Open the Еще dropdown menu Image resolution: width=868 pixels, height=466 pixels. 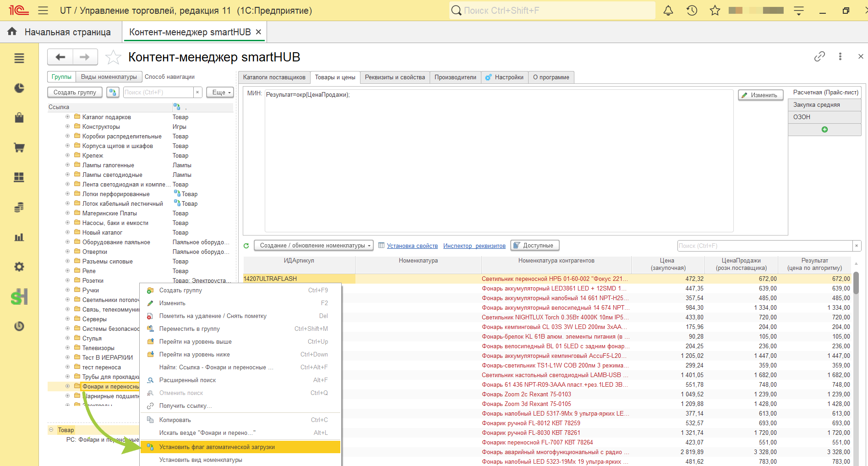point(220,92)
